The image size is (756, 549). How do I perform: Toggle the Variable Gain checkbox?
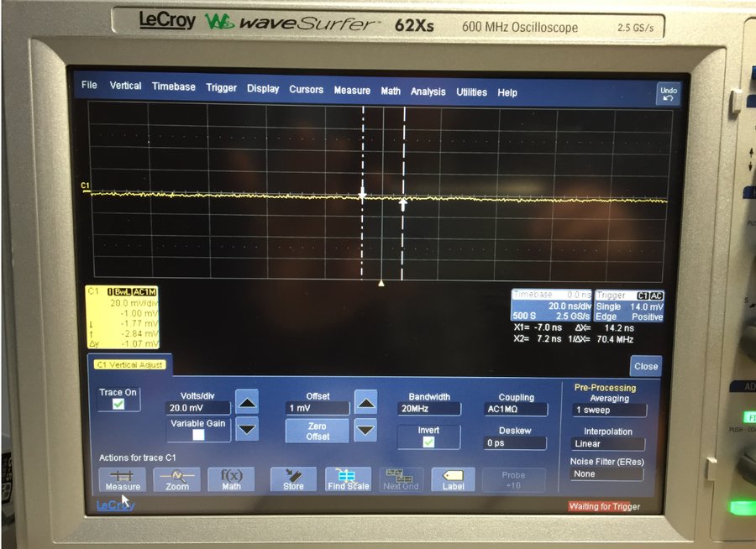click(x=198, y=435)
